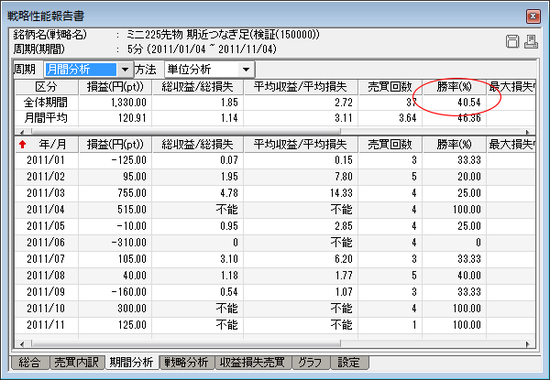The image size is (550, 380).
Task: Select the 月間平均 row label
Action: 46,118
